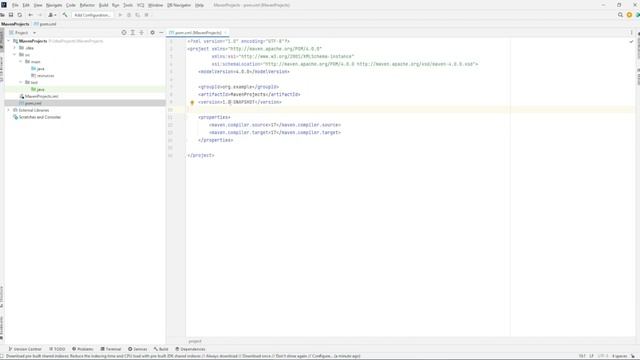Click the yellow lightbulb intention icon
640x360 pixels.
pyautogui.click(x=192, y=103)
